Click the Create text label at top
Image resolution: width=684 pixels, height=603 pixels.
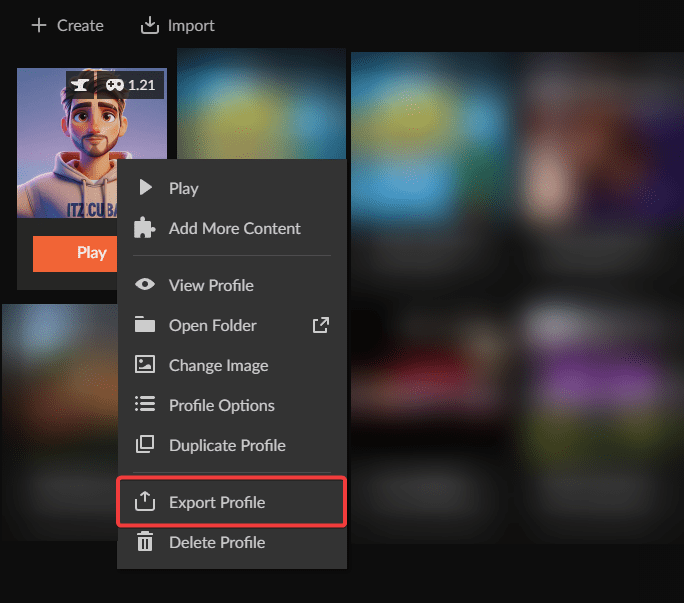(x=79, y=25)
